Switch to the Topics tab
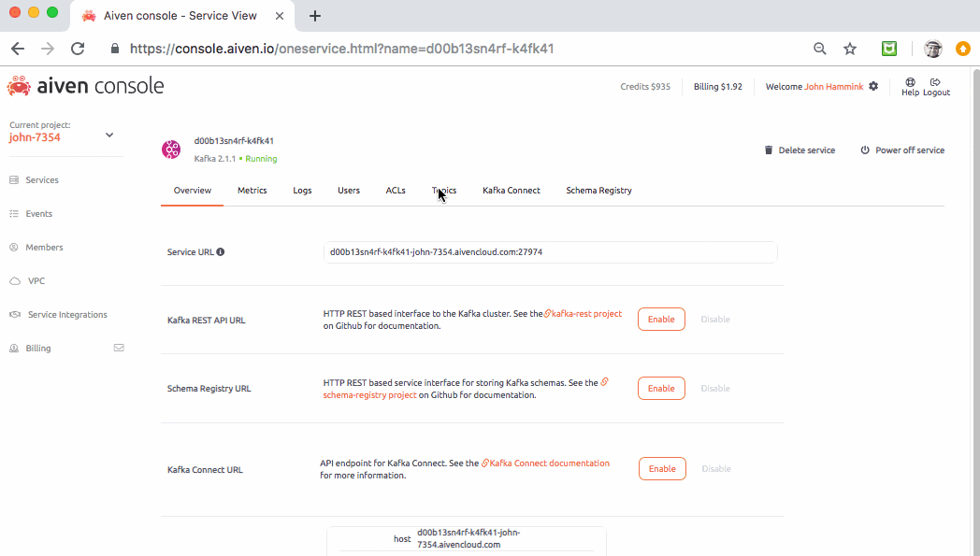980x556 pixels. (443, 190)
